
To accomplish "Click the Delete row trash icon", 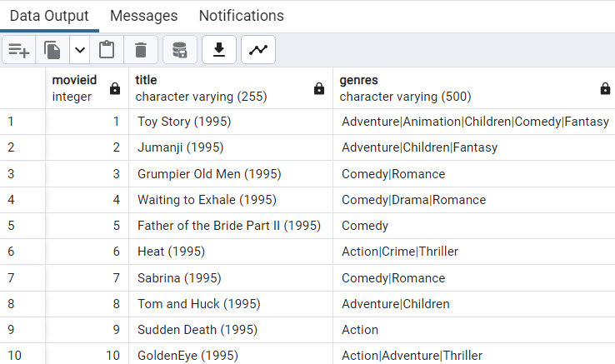I will 141,50.
